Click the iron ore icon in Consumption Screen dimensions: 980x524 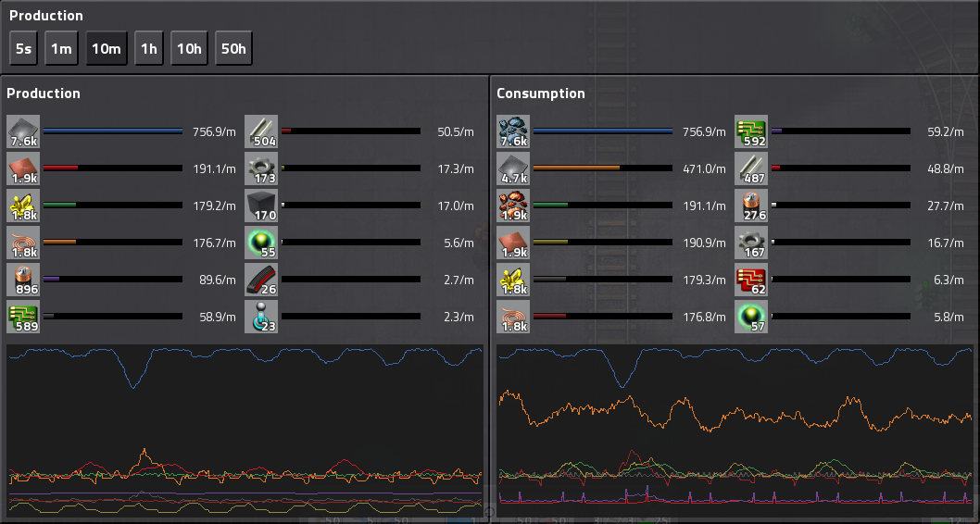[x=513, y=131]
